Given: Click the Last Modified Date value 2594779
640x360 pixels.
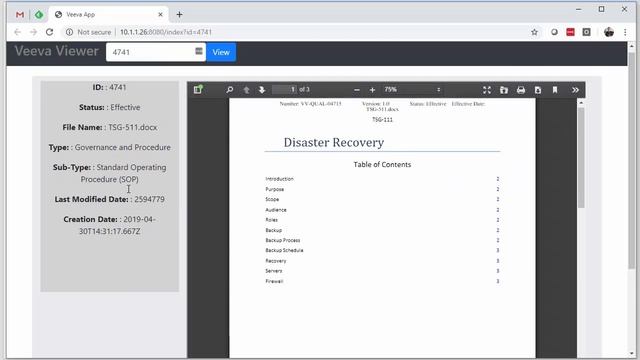Looking at the screenshot, I should point(149,199).
